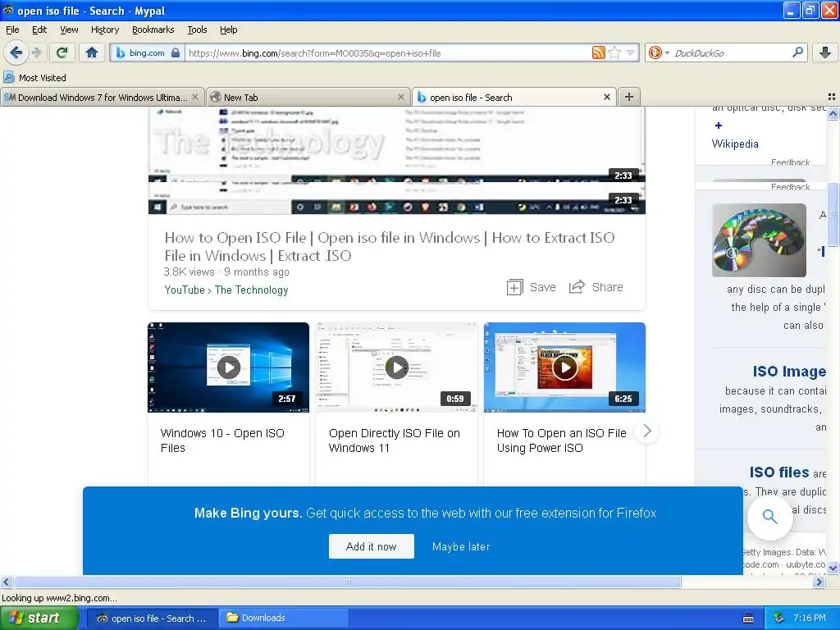The image size is (840, 630).
Task: Save the video with the Save button
Action: (x=531, y=287)
